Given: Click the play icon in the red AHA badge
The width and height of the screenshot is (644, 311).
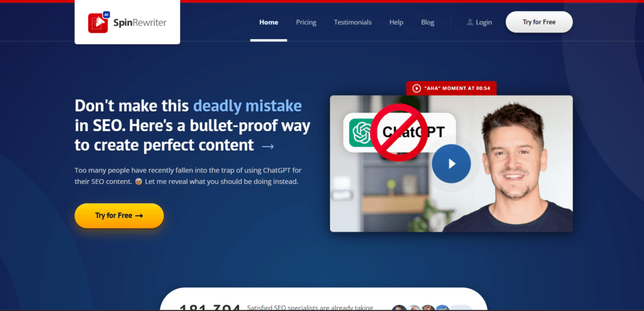Looking at the screenshot, I should (x=416, y=89).
